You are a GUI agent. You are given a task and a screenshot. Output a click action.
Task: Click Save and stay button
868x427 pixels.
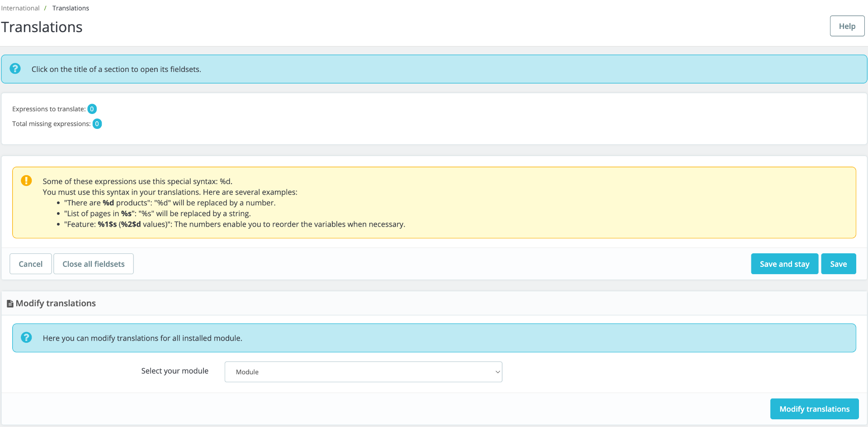(x=784, y=264)
